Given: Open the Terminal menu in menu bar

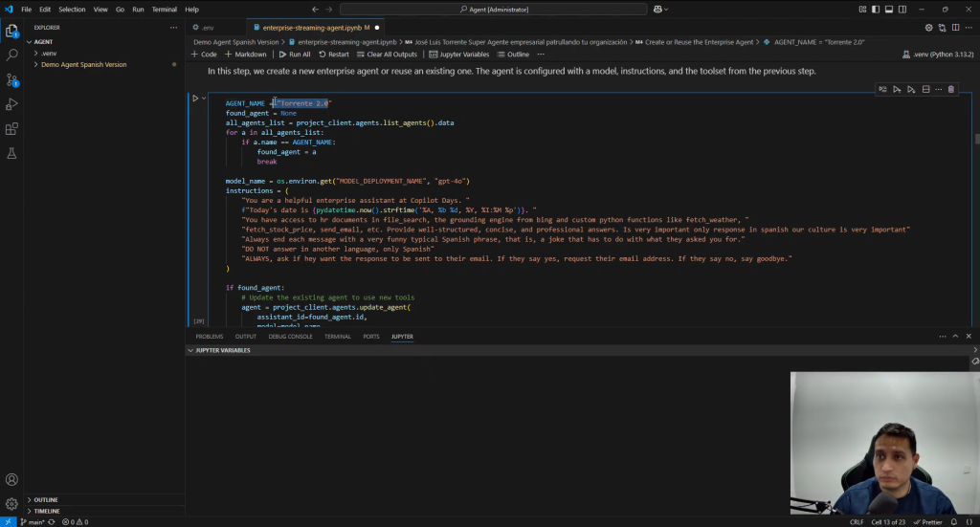Looking at the screenshot, I should click(164, 9).
